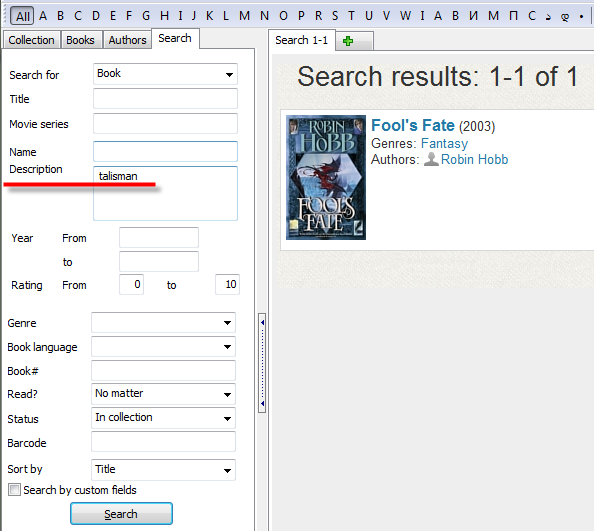Click into the Movie series input field
Screen dimensions: 594x531
[x=165, y=123]
